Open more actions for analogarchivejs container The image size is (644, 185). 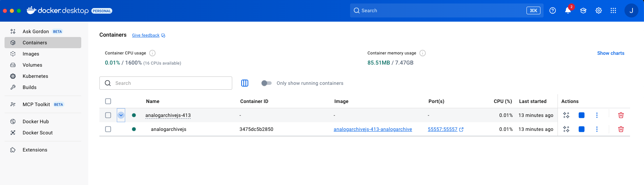pos(597,129)
